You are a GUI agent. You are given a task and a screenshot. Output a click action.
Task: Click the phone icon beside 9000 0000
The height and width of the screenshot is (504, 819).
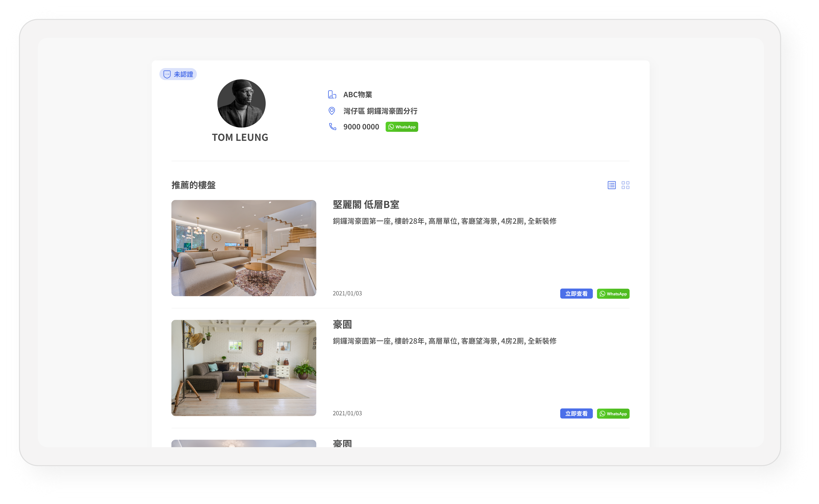coord(332,127)
